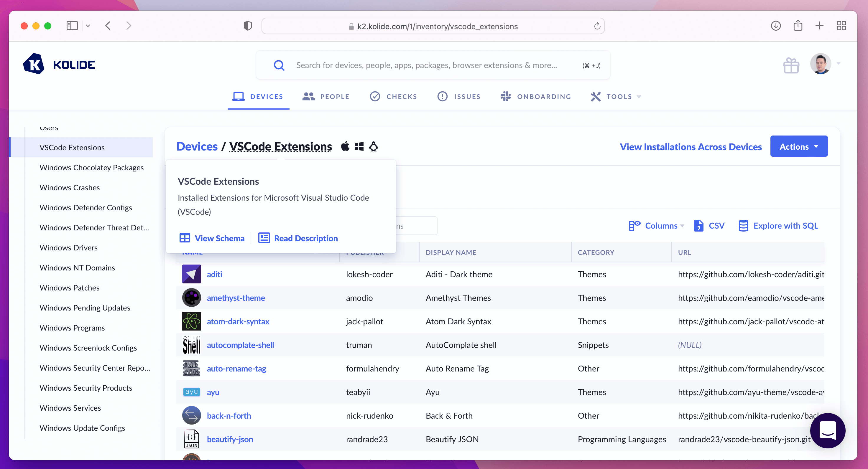Click the aditi extension icon thumbnail

point(191,274)
